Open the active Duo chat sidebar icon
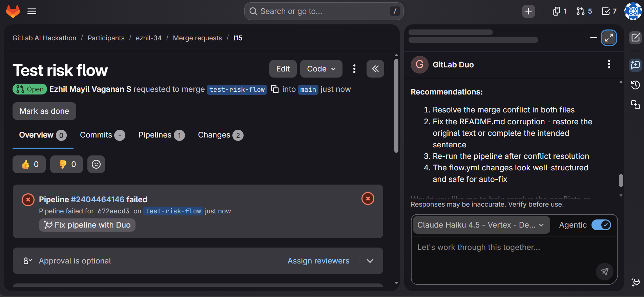The height and width of the screenshot is (297, 644). (x=636, y=64)
